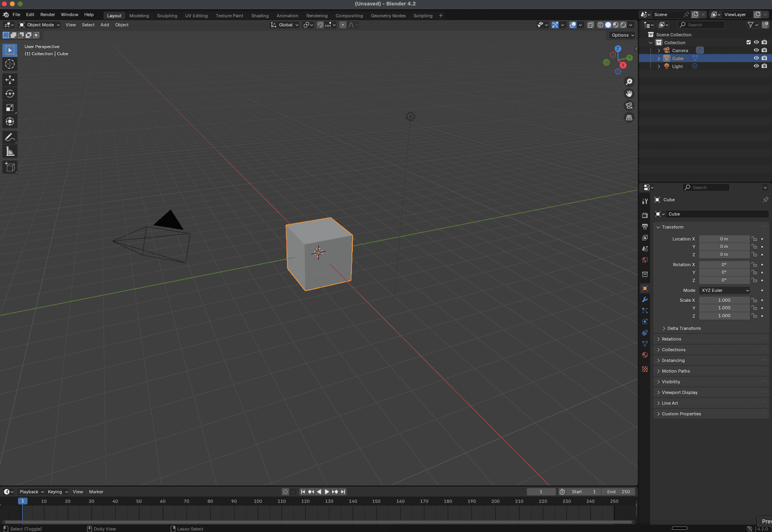Disable Cube rendering via camera toggle
Image resolution: width=772 pixels, height=532 pixels.
[x=764, y=58]
